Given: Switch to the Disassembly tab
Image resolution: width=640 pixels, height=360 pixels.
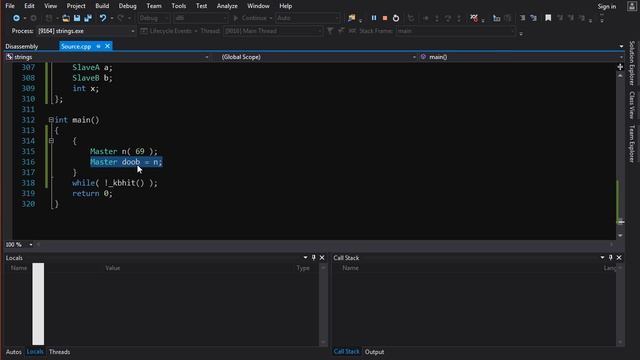Looking at the screenshot, I should coord(22,47).
